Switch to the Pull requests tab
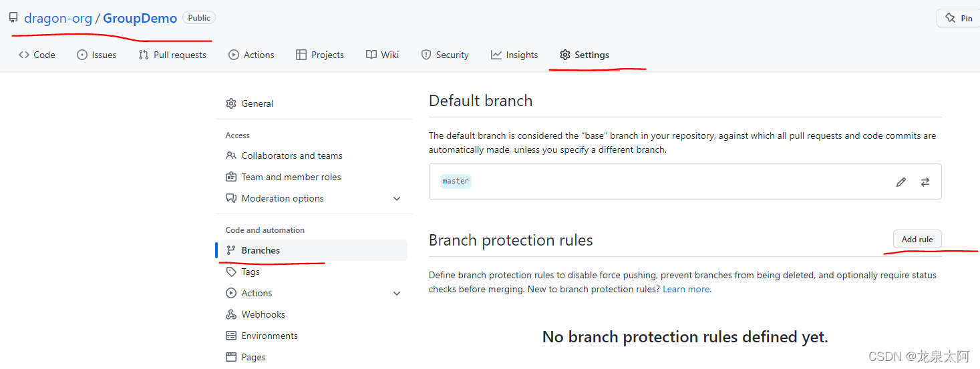The width and height of the screenshot is (980, 369). [x=172, y=55]
